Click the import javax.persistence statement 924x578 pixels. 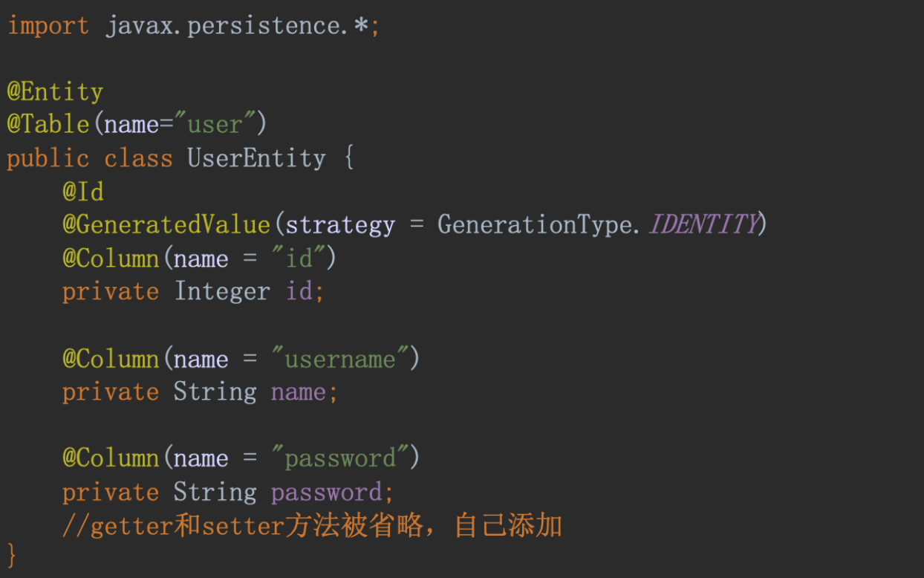point(193,27)
